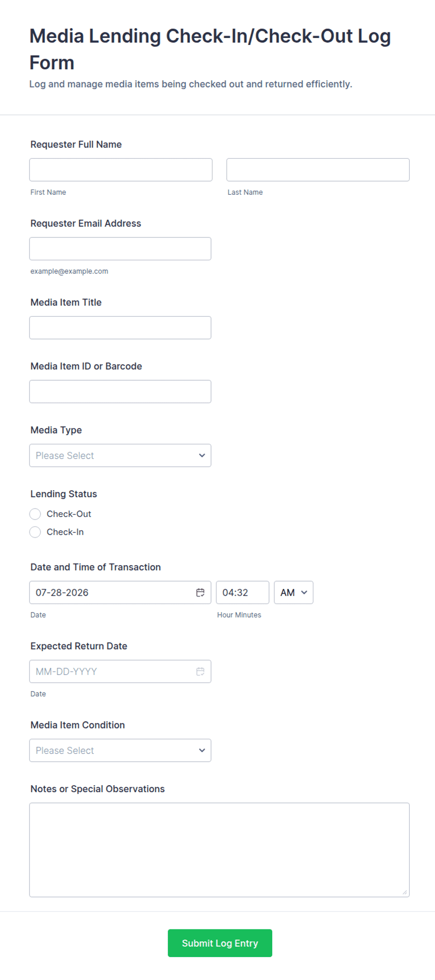
Task: Click the Expected Return Date MM-DD-YYYY field
Action: pos(120,671)
